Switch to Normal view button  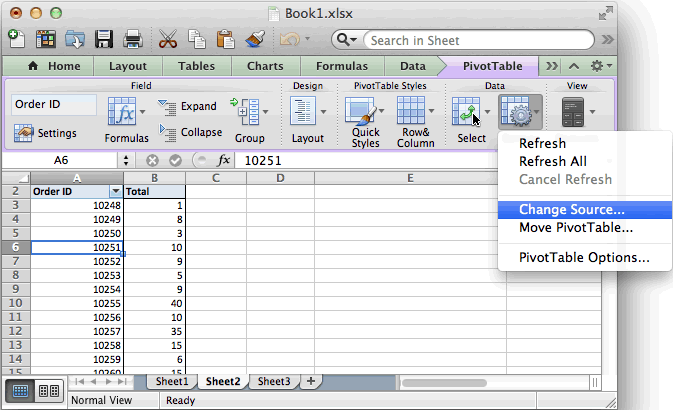[x=21, y=390]
